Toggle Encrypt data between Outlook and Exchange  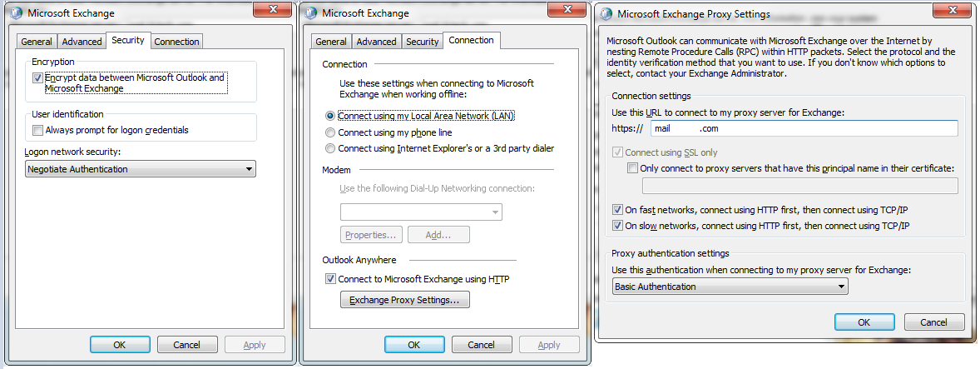37,77
